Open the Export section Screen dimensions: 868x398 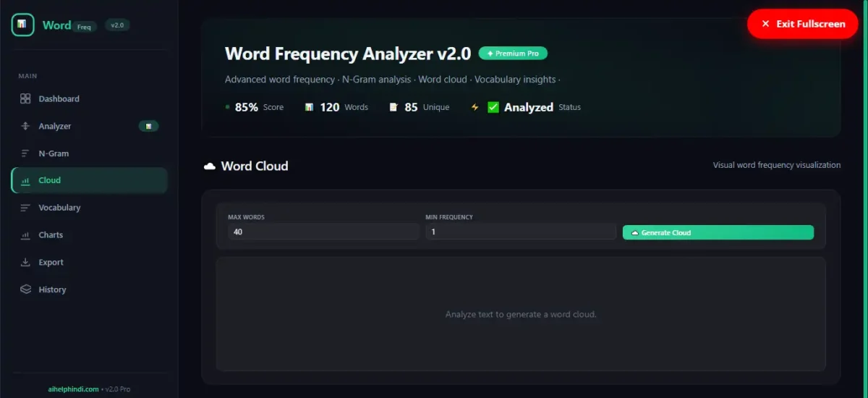click(89, 262)
